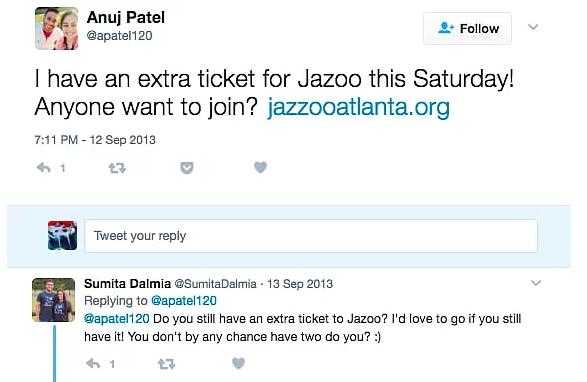This screenshot has width=587, height=382.
Task: Follow Anuj Patel
Action: click(467, 28)
